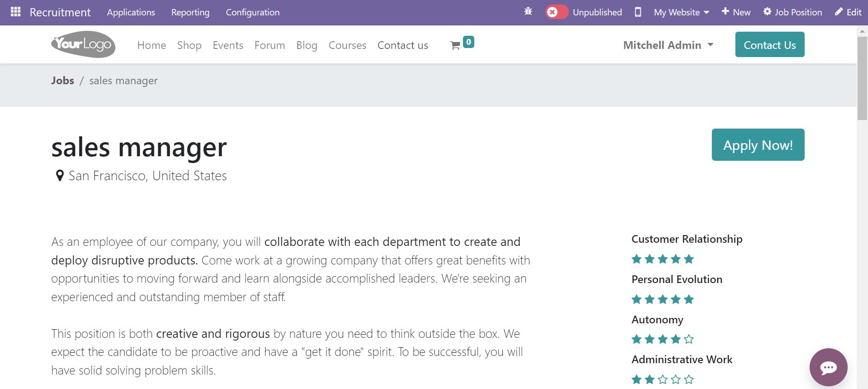Viewport: 868px width, 389px height.
Task: Open the Contact us nav link
Action: click(x=403, y=45)
